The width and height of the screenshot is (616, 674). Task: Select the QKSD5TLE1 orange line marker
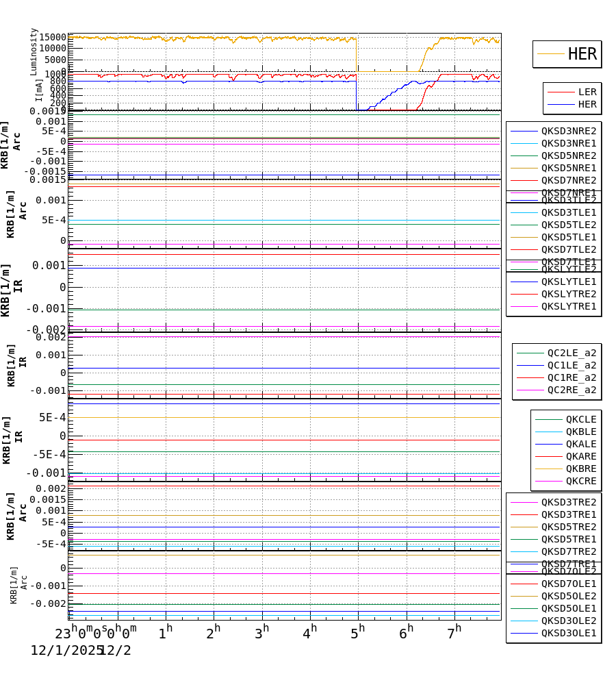pos(524,236)
